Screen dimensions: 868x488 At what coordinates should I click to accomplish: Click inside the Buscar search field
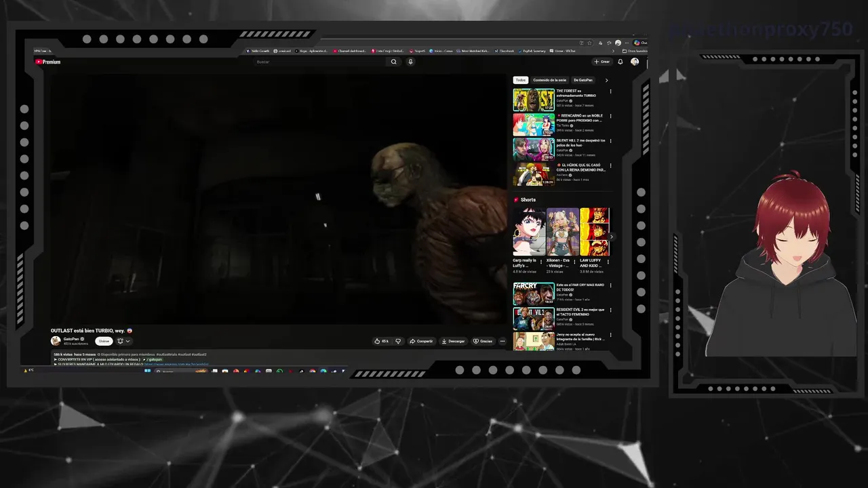pos(319,62)
